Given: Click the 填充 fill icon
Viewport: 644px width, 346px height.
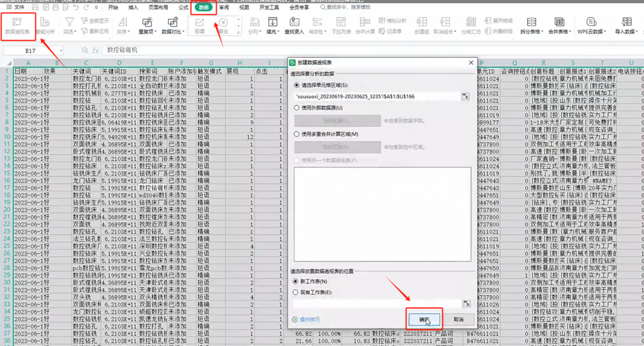Looking at the screenshot, I should pos(272,22).
